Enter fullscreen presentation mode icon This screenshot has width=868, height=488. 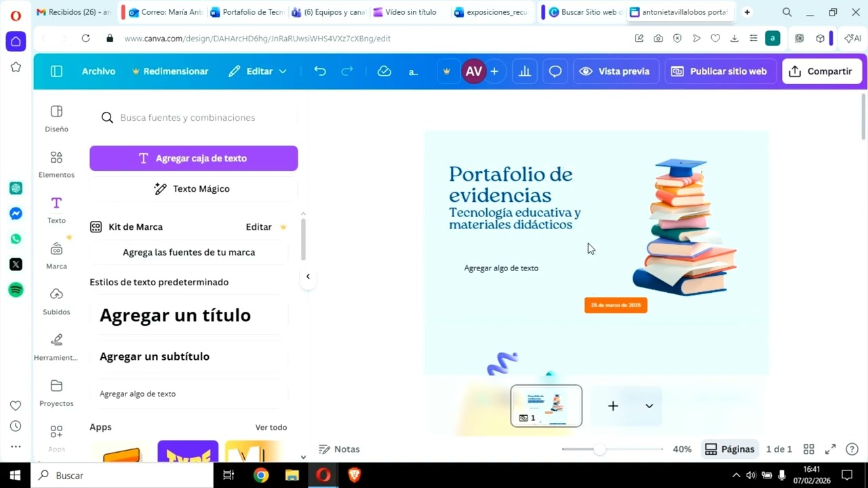830,449
